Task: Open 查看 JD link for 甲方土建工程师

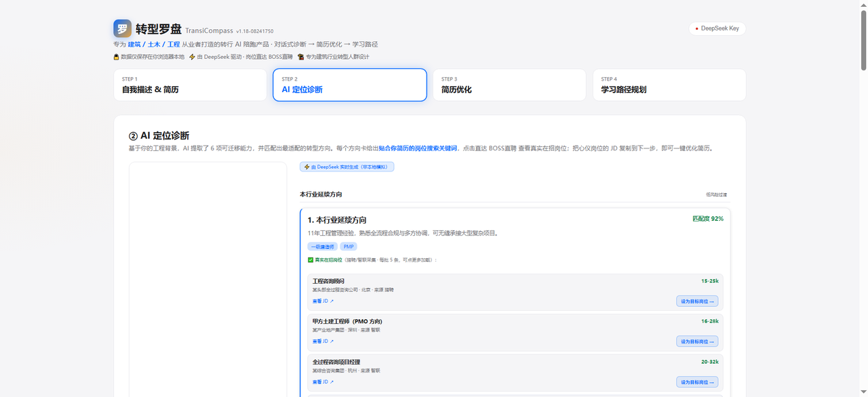Action: point(323,341)
